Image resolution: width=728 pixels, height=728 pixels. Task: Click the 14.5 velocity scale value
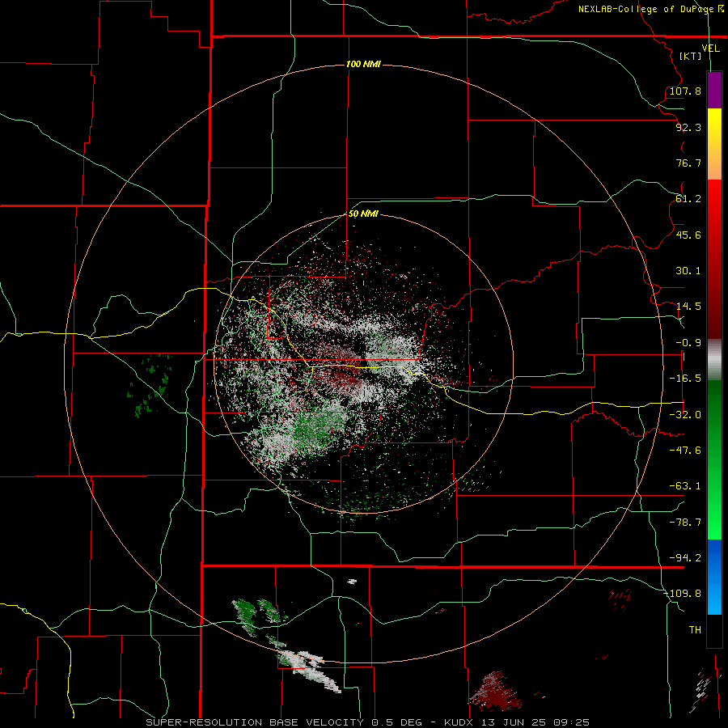[x=688, y=307]
